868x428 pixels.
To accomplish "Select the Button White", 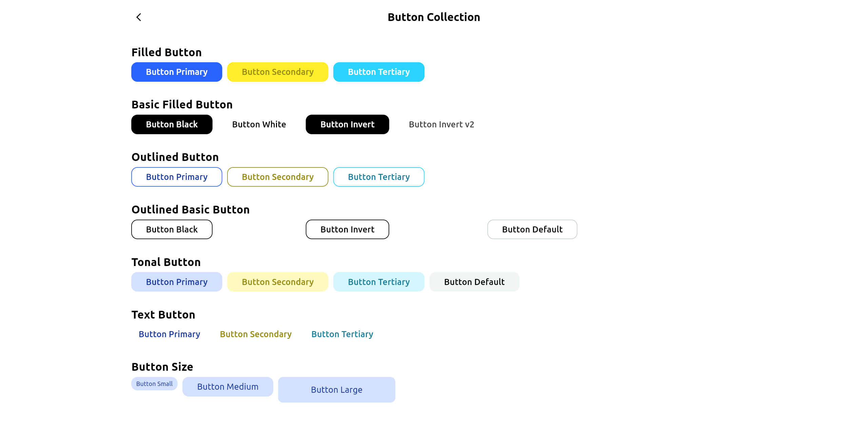I will 259,124.
